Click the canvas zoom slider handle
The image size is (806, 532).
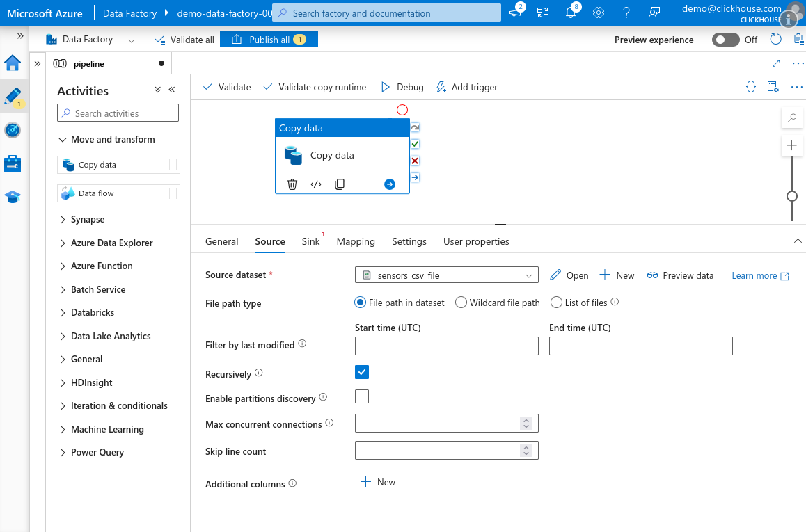click(x=792, y=196)
